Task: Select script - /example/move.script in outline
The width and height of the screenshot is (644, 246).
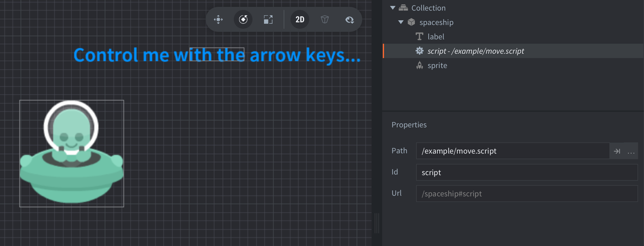Action: (x=475, y=51)
